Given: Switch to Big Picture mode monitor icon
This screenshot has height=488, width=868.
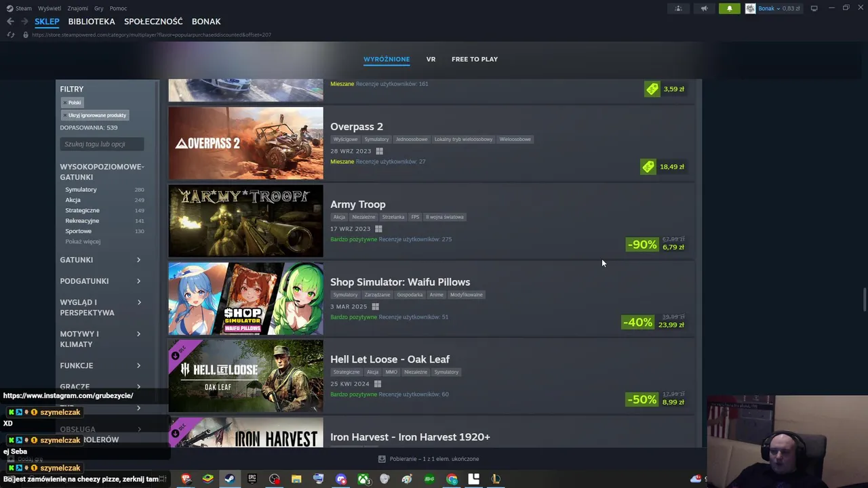Looking at the screenshot, I should (x=814, y=8).
